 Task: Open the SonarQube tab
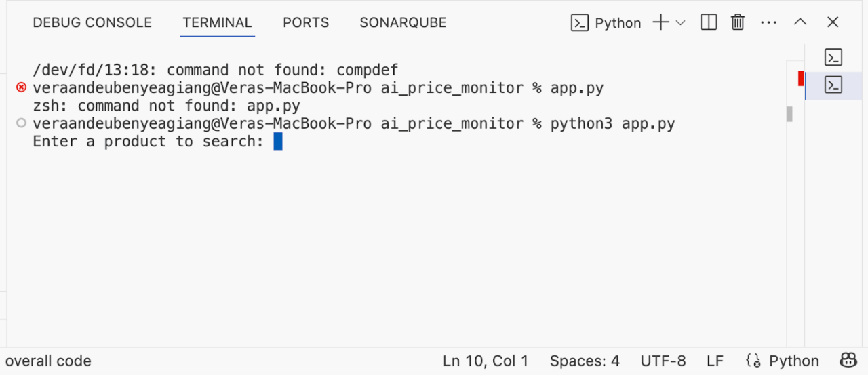403,22
